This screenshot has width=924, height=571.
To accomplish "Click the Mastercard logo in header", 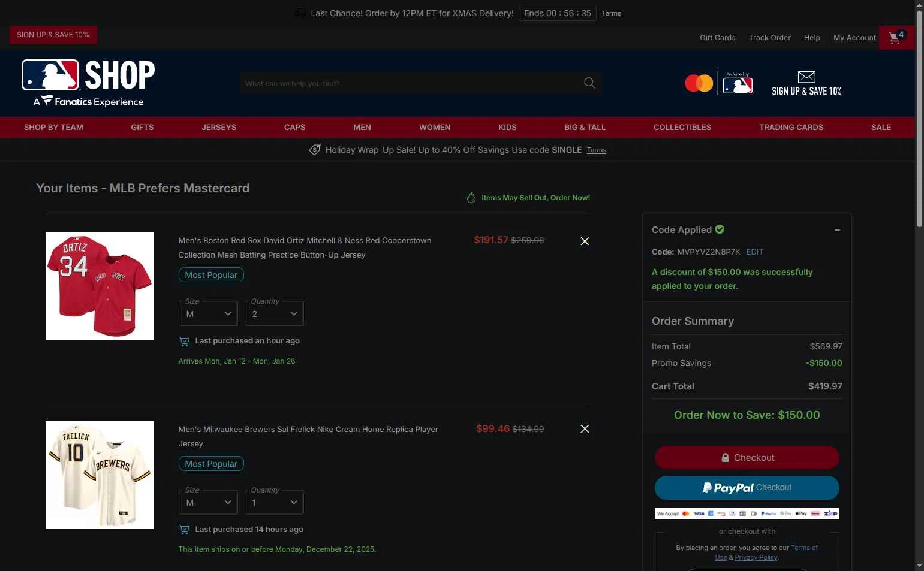I will coord(699,83).
